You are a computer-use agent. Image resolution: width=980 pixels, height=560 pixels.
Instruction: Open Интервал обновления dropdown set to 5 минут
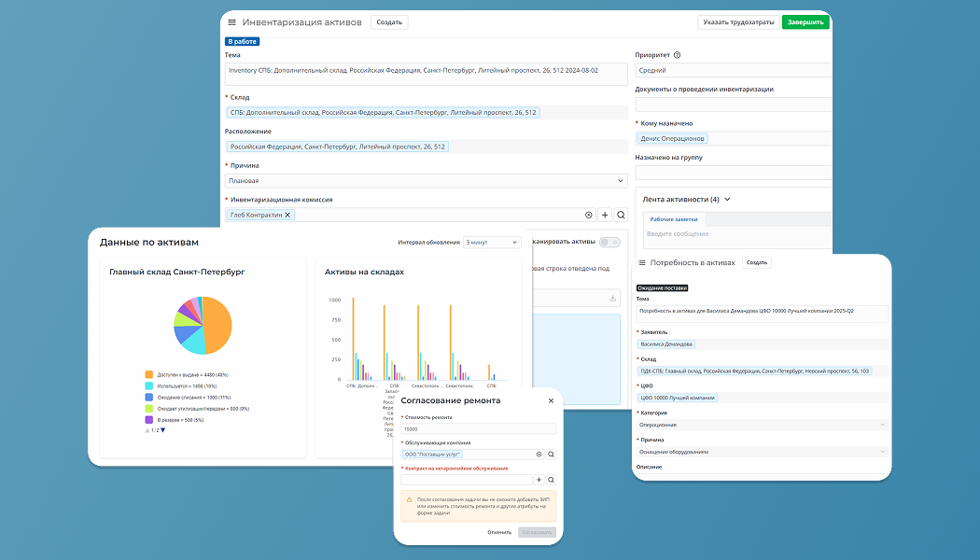(x=492, y=243)
